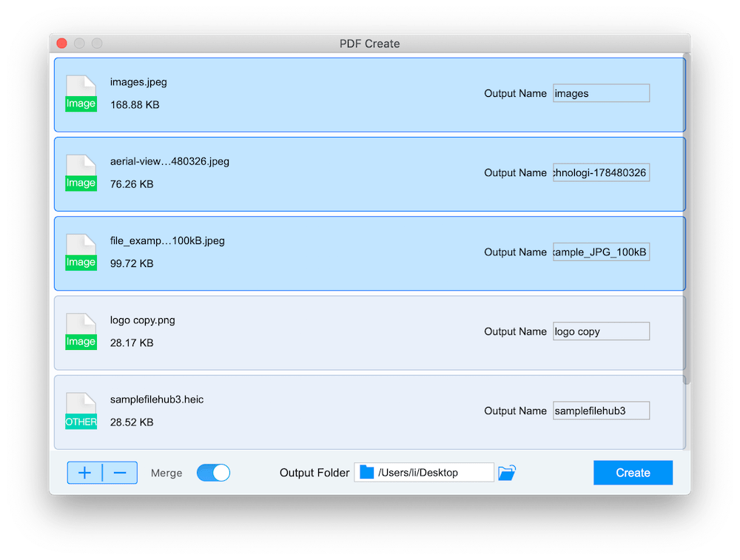Close the PDF Create window

pyautogui.click(x=62, y=44)
